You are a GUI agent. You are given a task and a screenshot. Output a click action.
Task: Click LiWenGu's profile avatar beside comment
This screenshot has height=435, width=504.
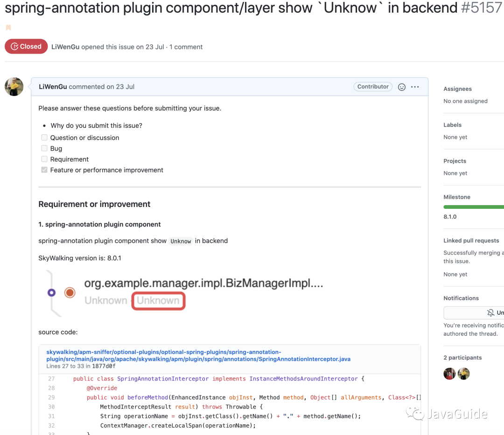(14, 87)
